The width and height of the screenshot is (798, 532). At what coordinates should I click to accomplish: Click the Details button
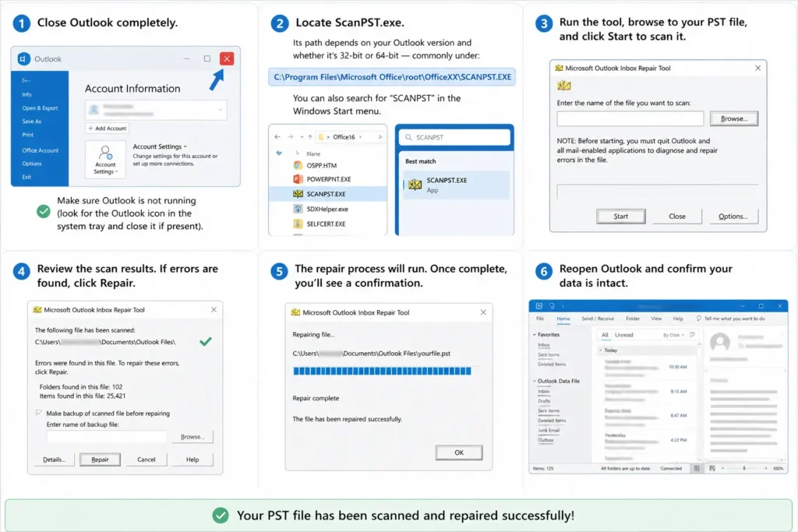54,460
